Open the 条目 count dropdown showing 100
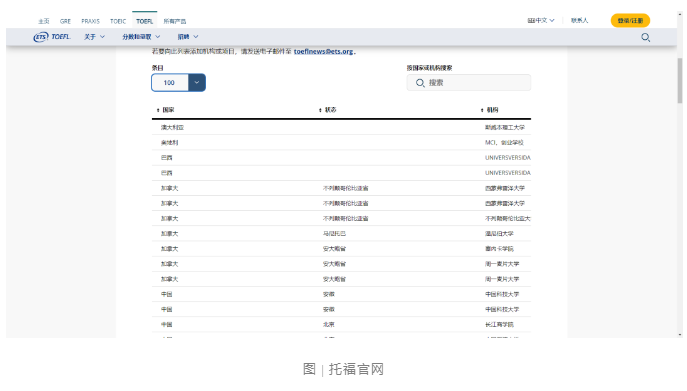 178,82
